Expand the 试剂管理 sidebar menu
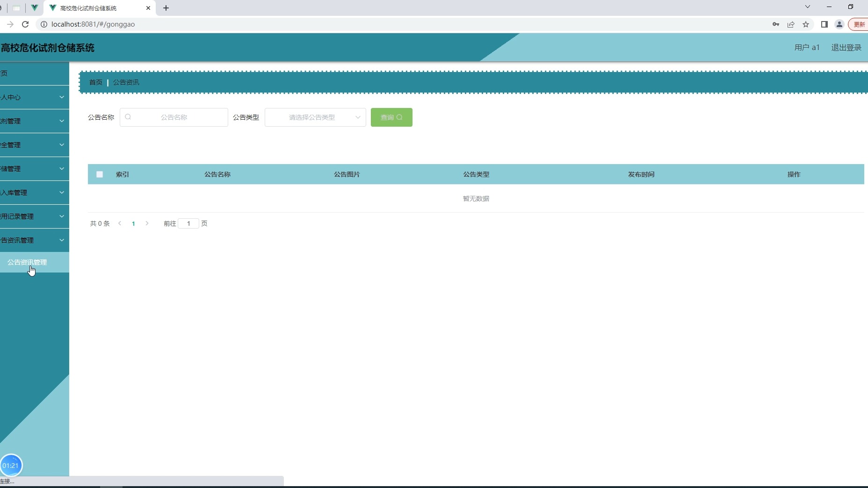Viewport: 868px width, 488px height. 35,121
